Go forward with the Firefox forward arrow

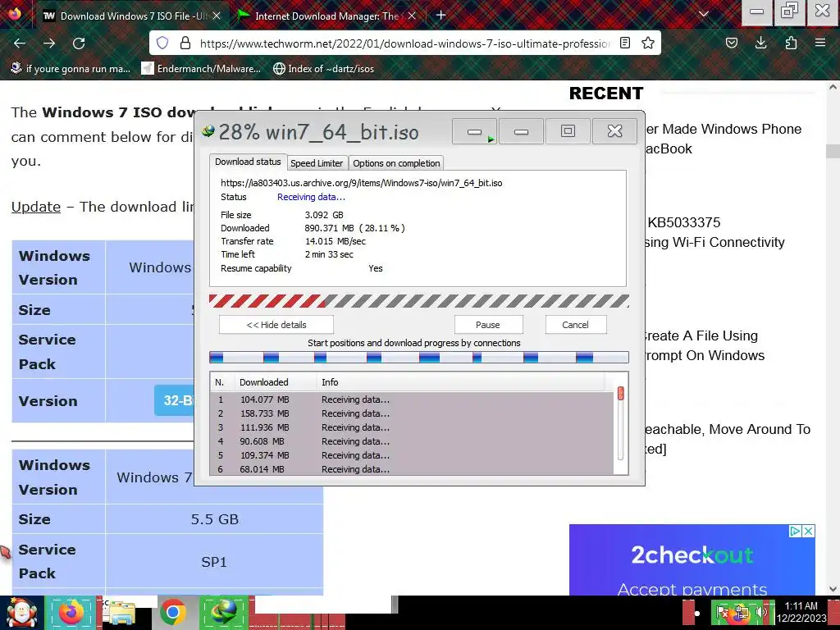[49, 43]
